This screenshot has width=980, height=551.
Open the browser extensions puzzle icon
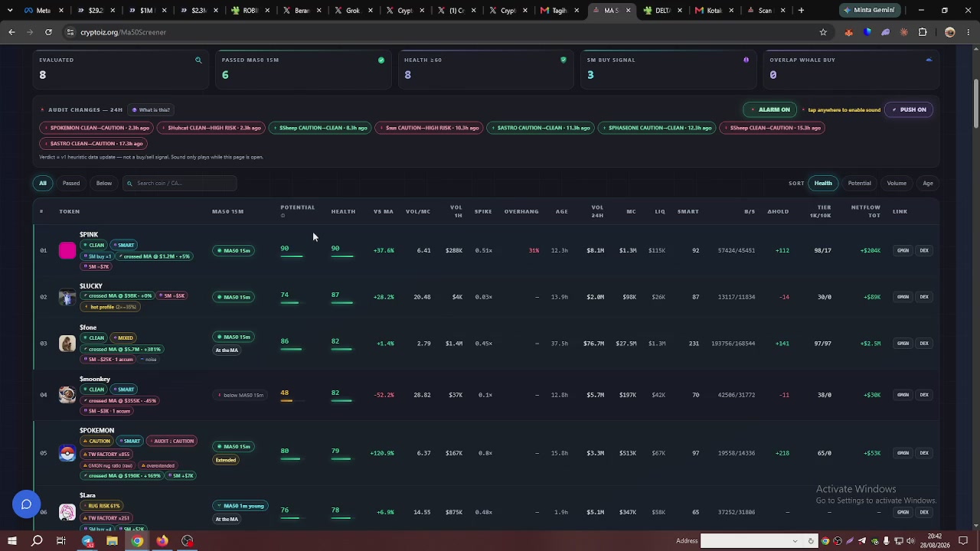tap(923, 32)
